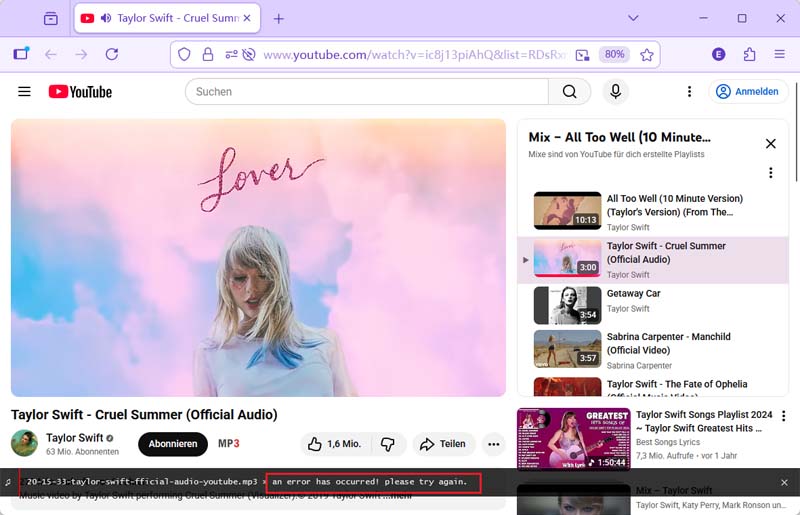
Task: Dislike the video with thumbs-down
Action: [x=388, y=444]
